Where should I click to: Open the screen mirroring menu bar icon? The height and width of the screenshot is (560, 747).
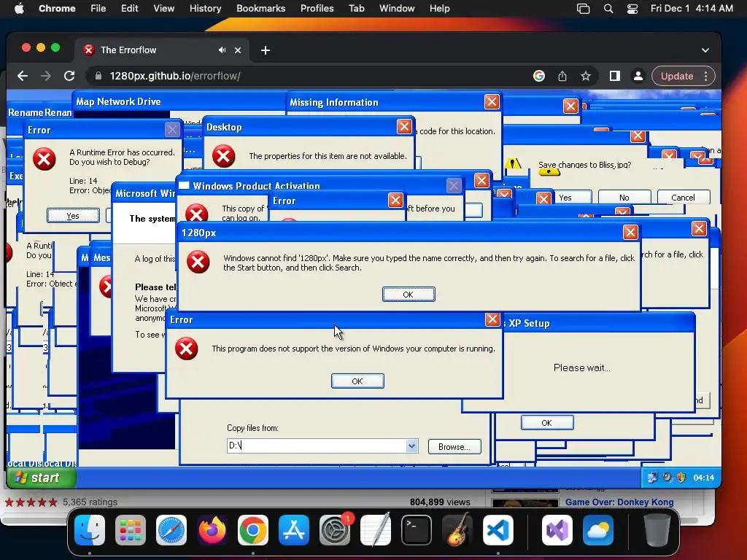click(583, 9)
